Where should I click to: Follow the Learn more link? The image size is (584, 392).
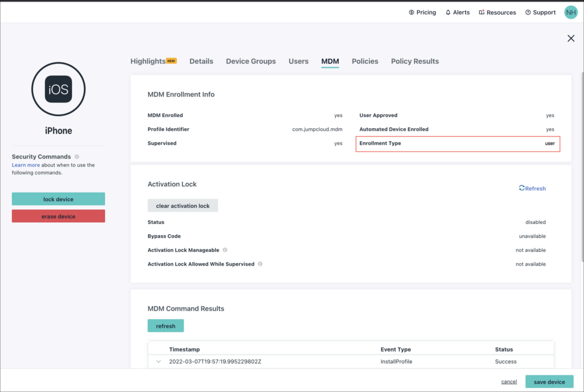pyautogui.click(x=26, y=165)
